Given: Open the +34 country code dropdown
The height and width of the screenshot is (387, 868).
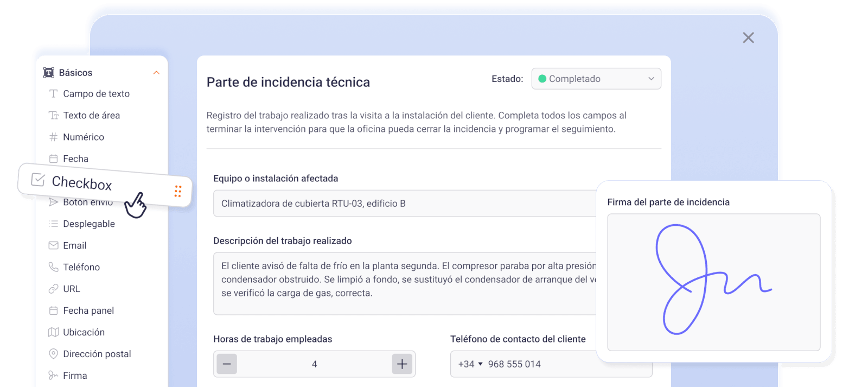Looking at the screenshot, I should pyautogui.click(x=470, y=364).
